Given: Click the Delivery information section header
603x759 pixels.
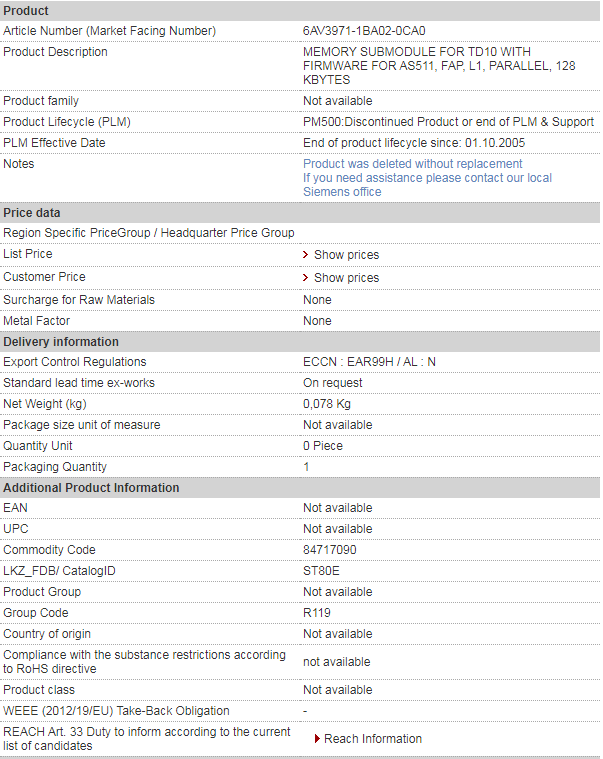Looking at the screenshot, I should tap(61, 342).
